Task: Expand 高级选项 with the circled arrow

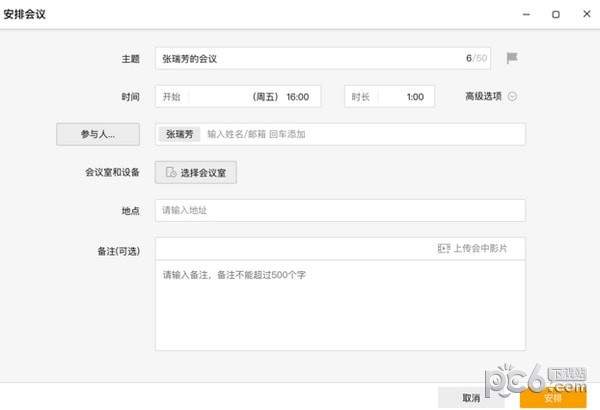Action: pos(512,97)
